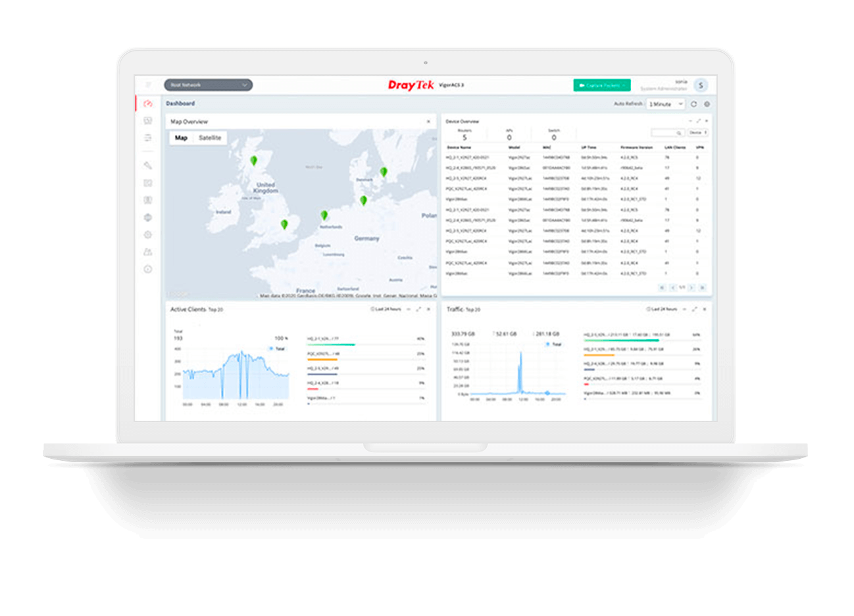Image resolution: width=854 pixels, height=616 pixels.
Task: Open dashboard settings via the gear icon
Action: 707,104
